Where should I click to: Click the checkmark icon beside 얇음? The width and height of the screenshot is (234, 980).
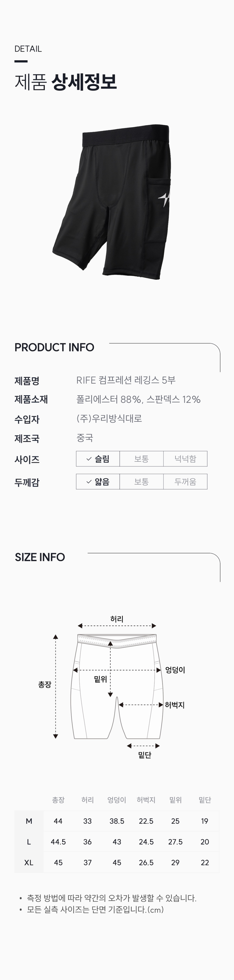click(89, 482)
